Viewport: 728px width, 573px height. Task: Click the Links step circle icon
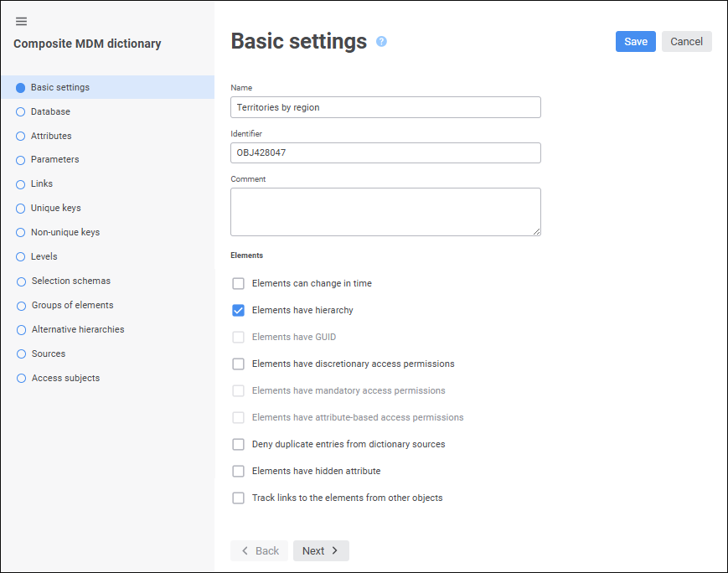pos(21,184)
